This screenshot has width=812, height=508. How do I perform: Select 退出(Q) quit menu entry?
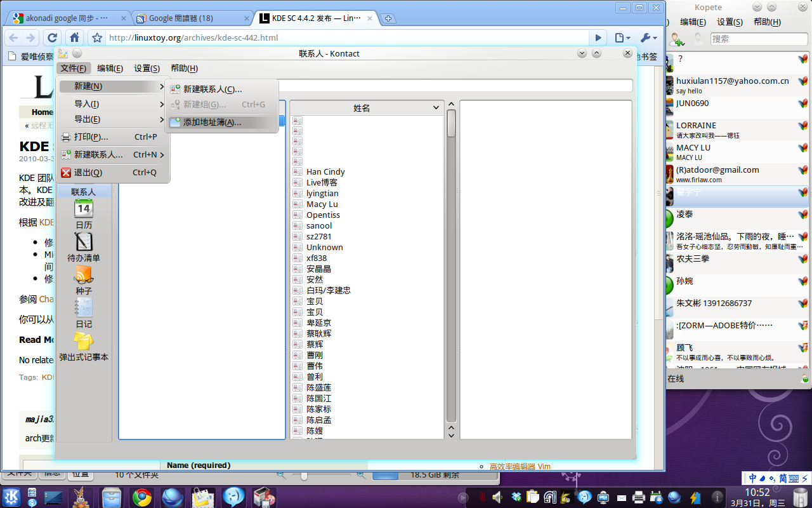(x=114, y=173)
